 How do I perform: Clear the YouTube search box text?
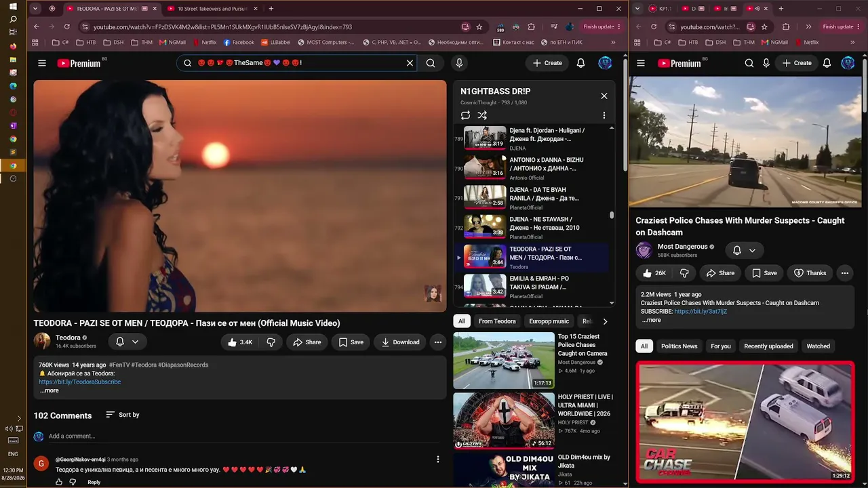tap(410, 63)
